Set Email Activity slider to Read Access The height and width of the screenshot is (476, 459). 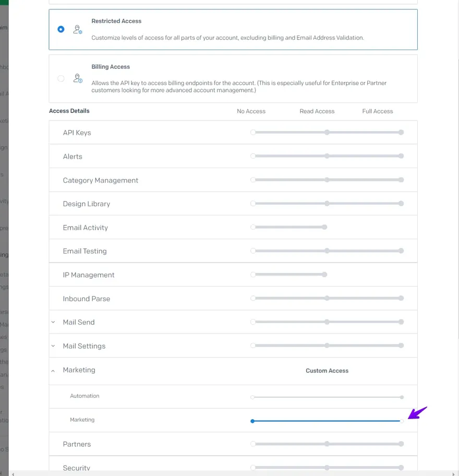click(324, 227)
